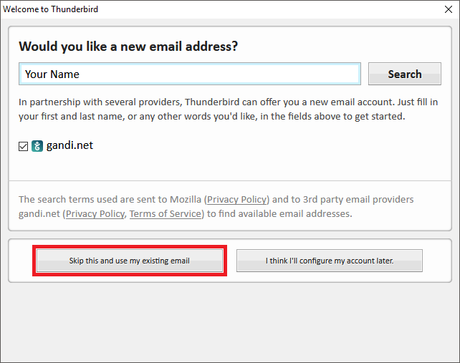The height and width of the screenshot is (363, 460).
Task: Choose Skip this and use my existing email
Action: pos(130,261)
